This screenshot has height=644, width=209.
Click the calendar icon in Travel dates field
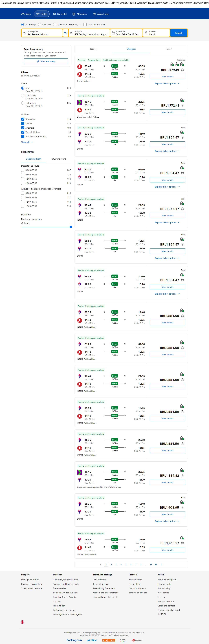coord(113,33)
